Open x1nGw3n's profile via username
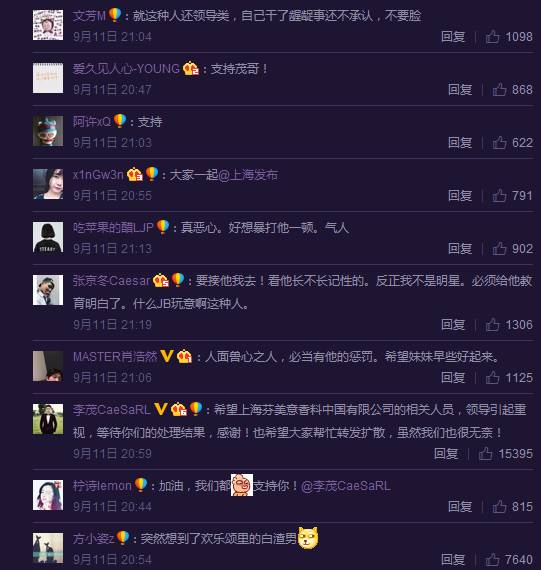541x570 pixels. [98, 175]
